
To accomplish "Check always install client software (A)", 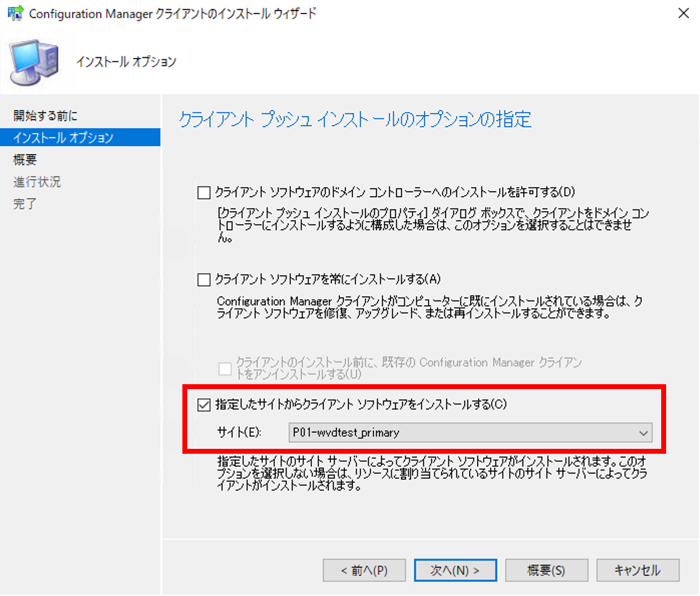I will pos(204,280).
